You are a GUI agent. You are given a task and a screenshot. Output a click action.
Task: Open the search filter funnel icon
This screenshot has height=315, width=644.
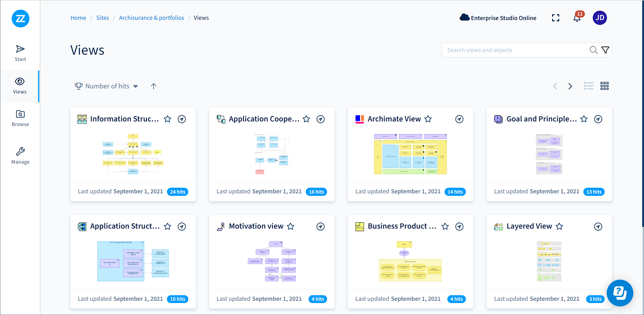[x=605, y=50]
